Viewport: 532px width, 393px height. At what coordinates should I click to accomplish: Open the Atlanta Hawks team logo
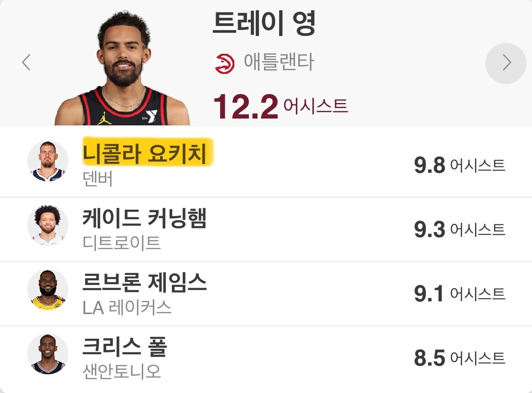[x=225, y=63]
